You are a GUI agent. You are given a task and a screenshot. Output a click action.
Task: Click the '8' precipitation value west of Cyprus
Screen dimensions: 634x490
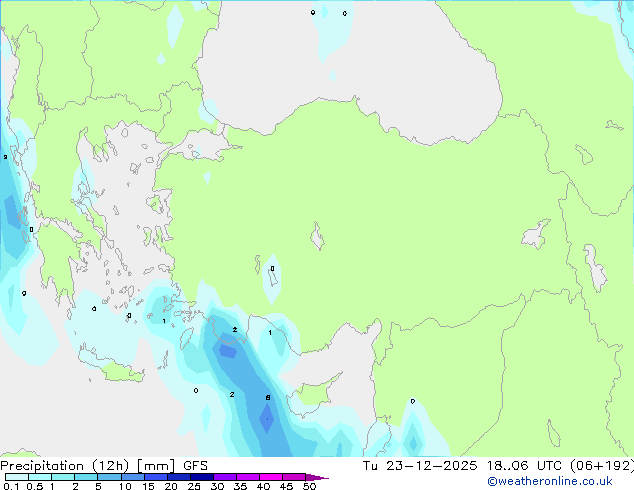(268, 398)
